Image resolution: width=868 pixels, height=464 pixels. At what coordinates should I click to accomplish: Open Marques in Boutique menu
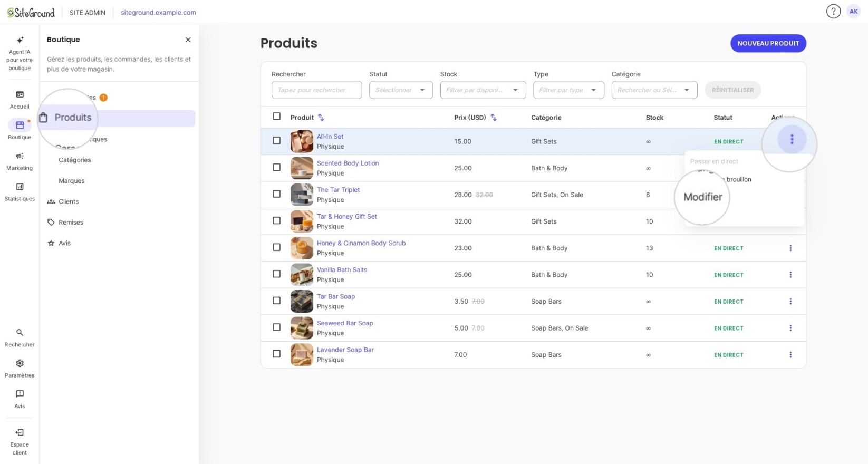[x=72, y=181]
